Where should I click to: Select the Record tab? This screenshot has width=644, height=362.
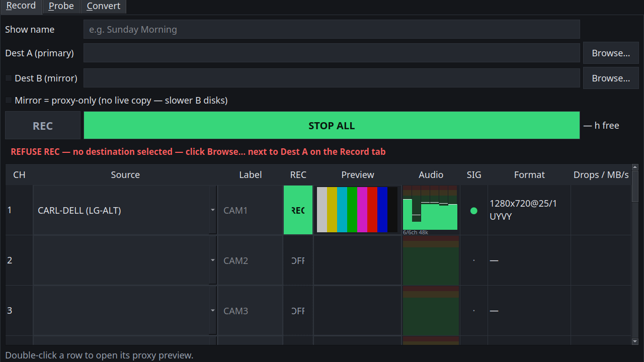pos(21,6)
